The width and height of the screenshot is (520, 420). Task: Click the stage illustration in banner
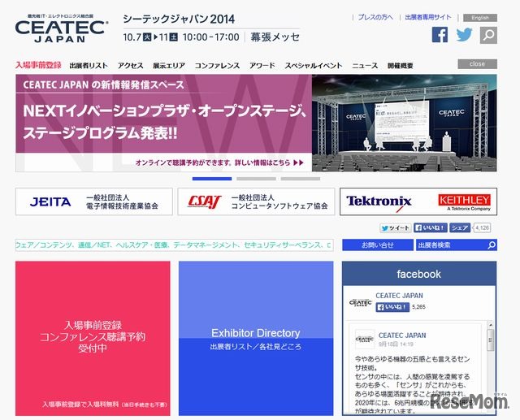(x=405, y=123)
